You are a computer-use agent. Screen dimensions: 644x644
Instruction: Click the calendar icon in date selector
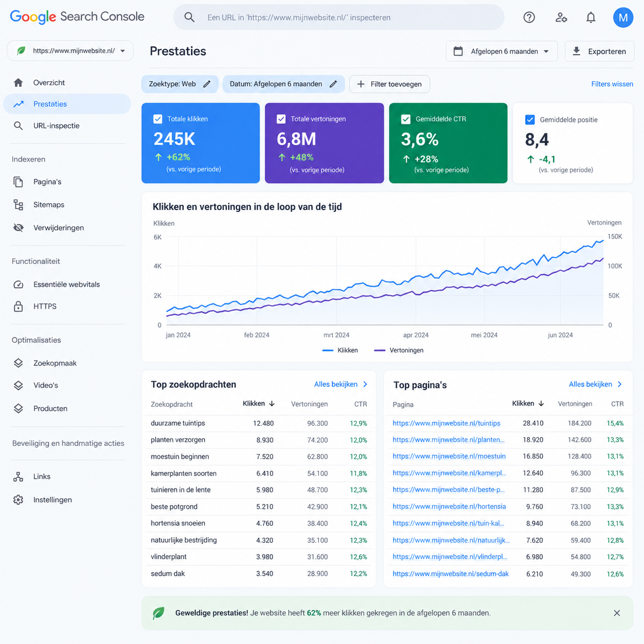(458, 51)
